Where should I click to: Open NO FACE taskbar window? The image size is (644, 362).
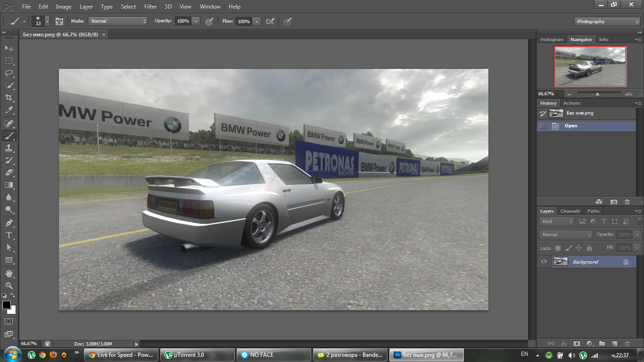(274, 355)
